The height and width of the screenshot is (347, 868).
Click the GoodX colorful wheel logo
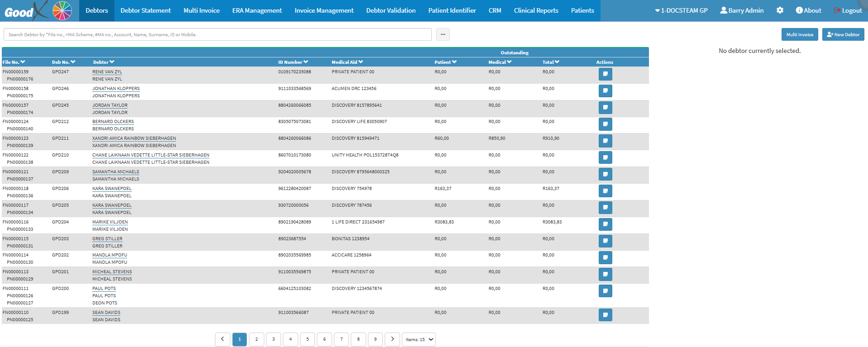point(62,10)
